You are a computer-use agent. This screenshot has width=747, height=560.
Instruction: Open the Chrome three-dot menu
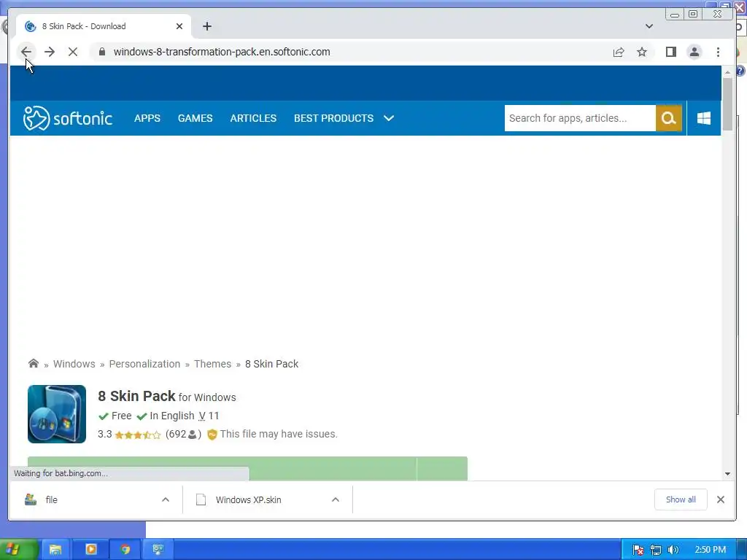point(719,52)
